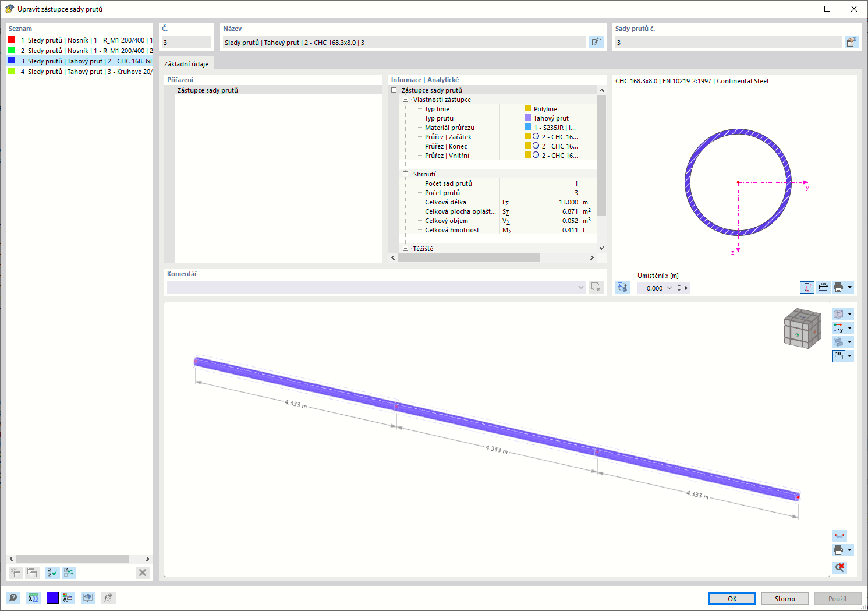868x611 pixels.
Task: Open the wireframe display mode dropdown arrow
Action: point(849,314)
